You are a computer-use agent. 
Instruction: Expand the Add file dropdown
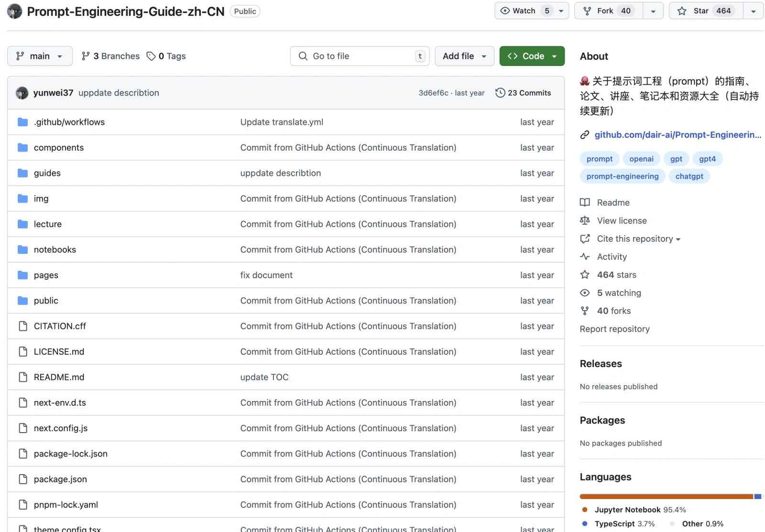464,56
